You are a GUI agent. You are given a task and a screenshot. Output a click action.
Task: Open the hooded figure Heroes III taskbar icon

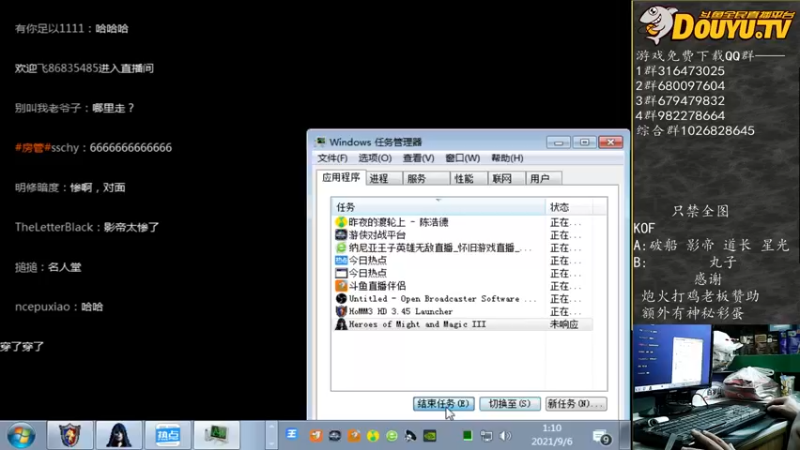[119, 435]
